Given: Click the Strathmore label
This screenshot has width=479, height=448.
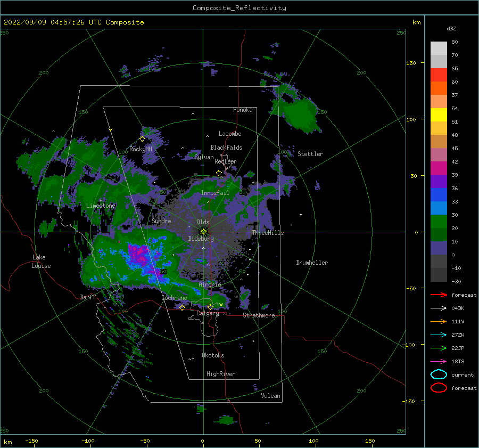Looking at the screenshot, I should 259,315.
